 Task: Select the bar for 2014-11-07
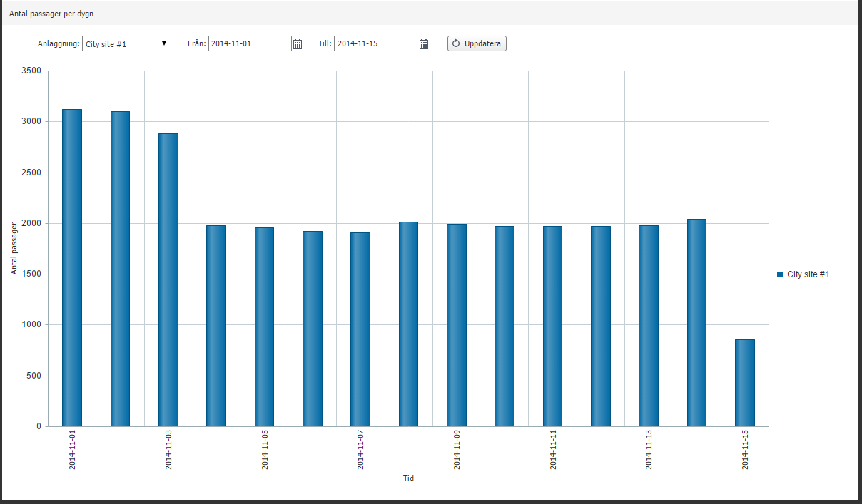360,329
